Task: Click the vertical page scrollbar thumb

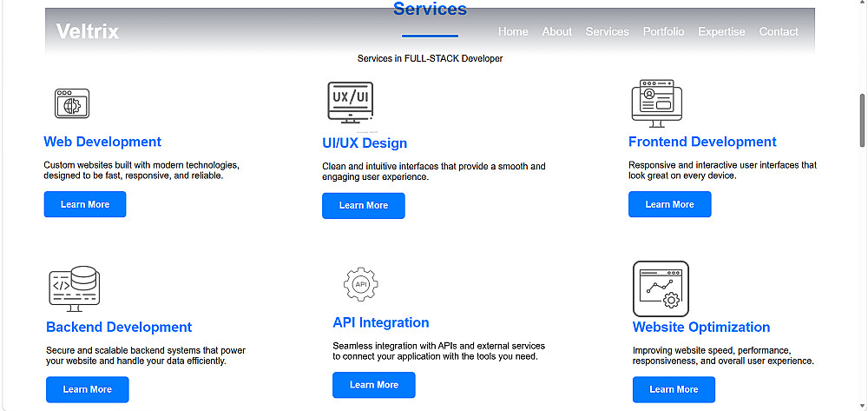Action: click(863, 120)
